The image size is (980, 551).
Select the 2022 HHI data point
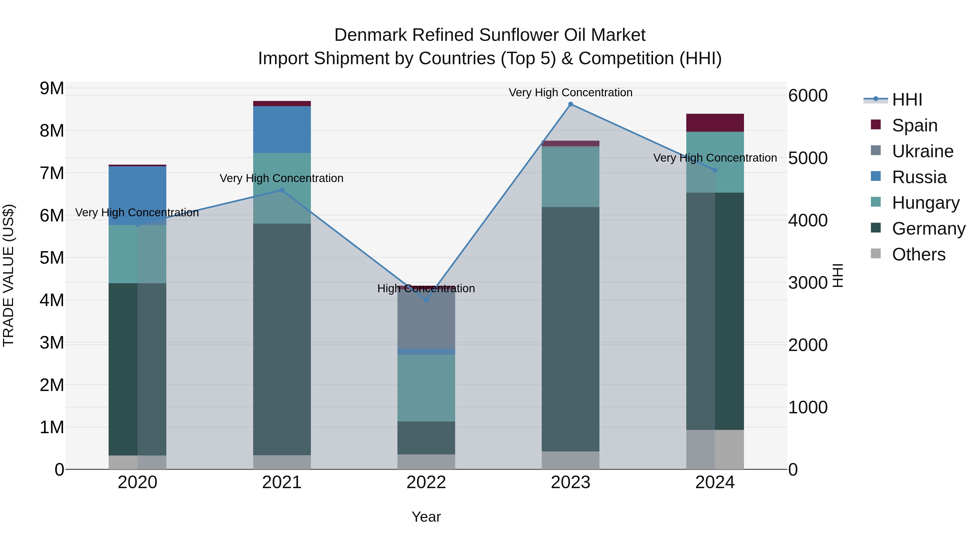(426, 300)
